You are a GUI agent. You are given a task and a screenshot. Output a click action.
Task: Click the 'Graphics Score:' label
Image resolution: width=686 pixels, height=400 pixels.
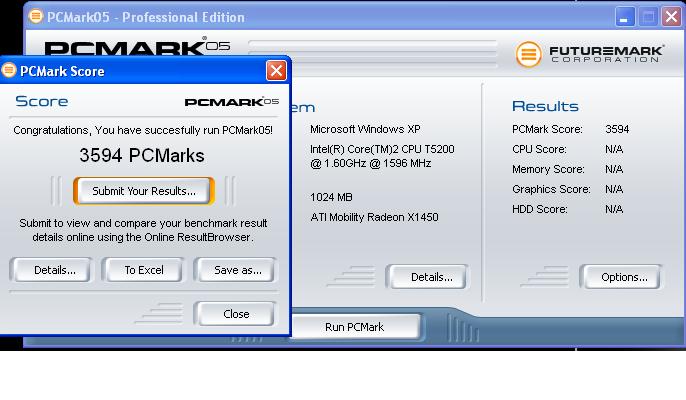(x=551, y=189)
